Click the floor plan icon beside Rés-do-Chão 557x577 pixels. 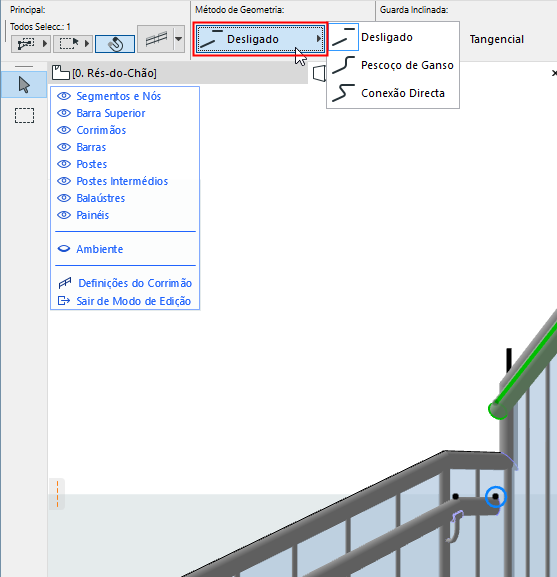point(60,73)
